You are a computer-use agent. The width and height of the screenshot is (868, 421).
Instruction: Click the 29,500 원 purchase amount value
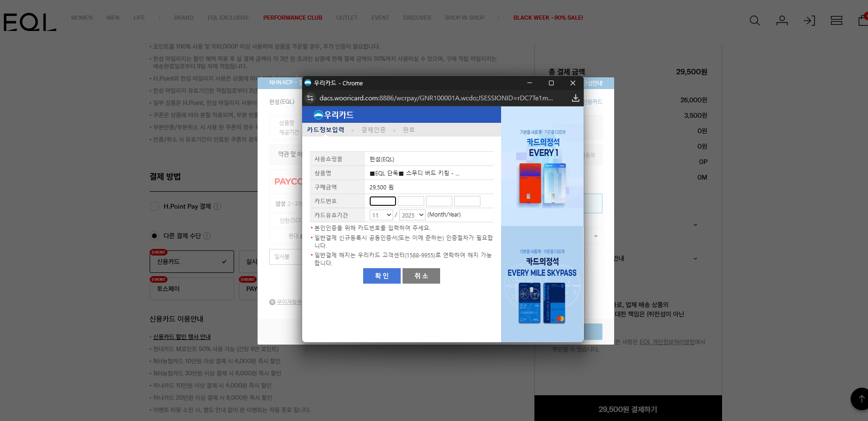click(381, 188)
